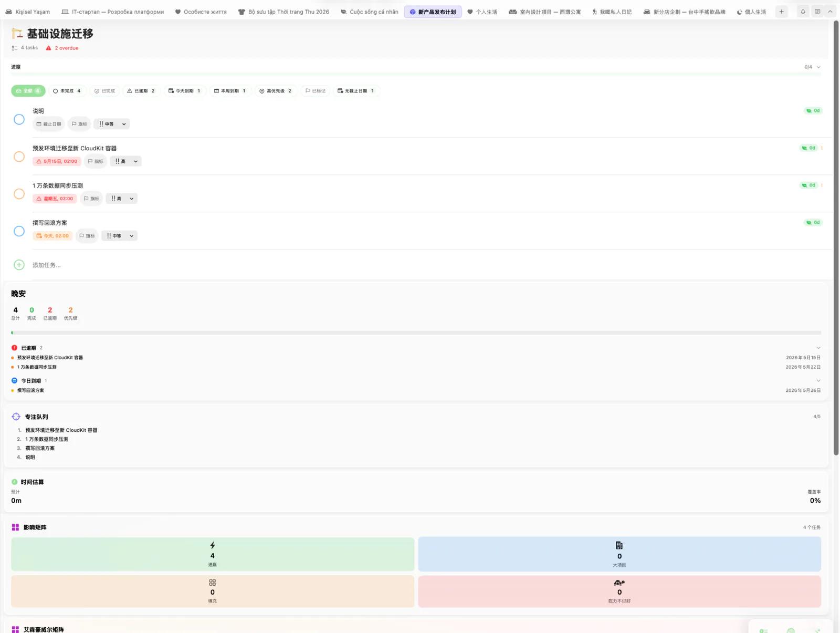The width and height of the screenshot is (840, 633).
Task: Click the 时间估算 green clock icon
Action: coord(14,482)
